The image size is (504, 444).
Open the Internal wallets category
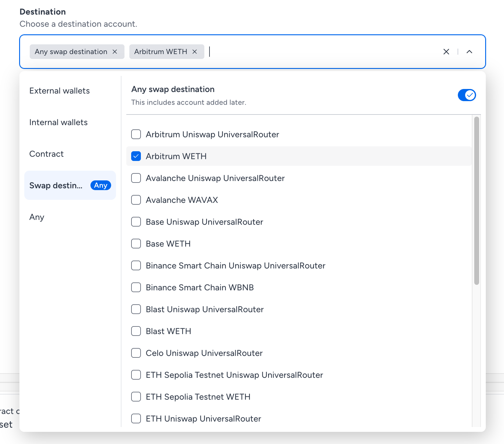(70, 122)
